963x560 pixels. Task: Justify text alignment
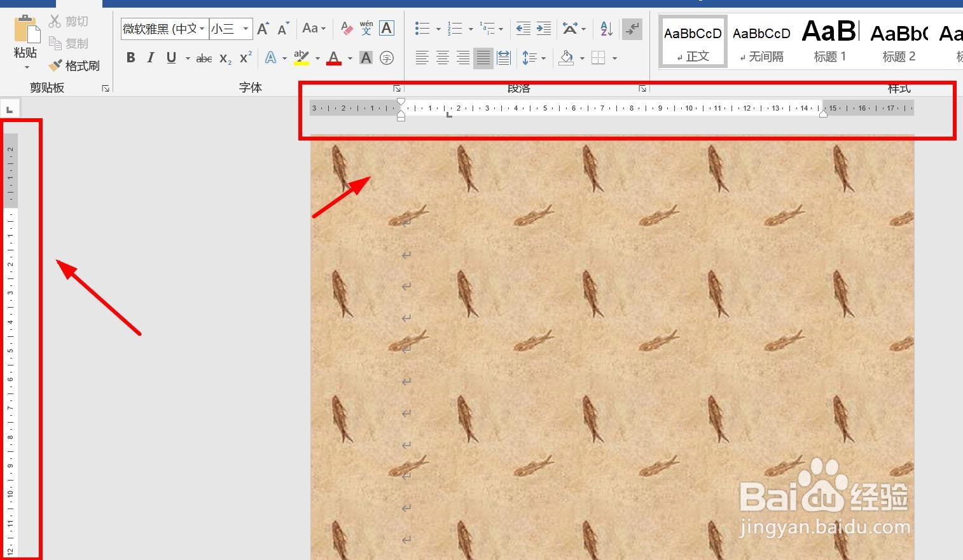coord(483,58)
